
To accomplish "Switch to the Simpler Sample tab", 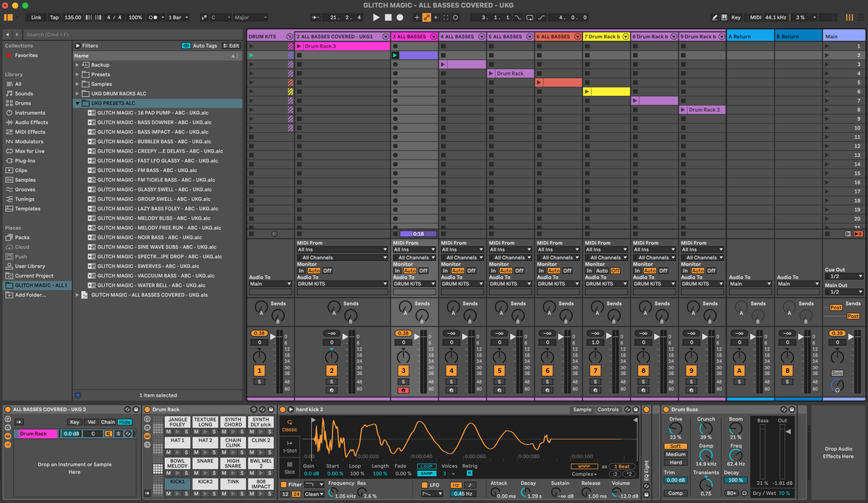I will (x=582, y=410).
